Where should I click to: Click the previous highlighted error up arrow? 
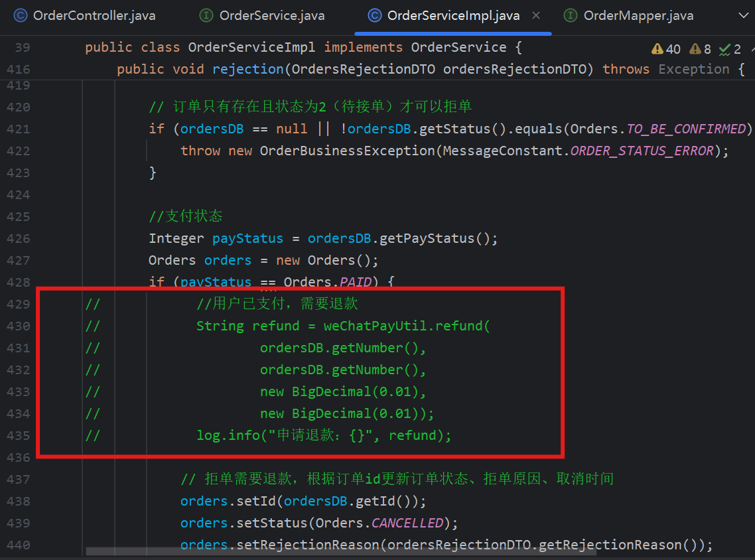click(752, 49)
